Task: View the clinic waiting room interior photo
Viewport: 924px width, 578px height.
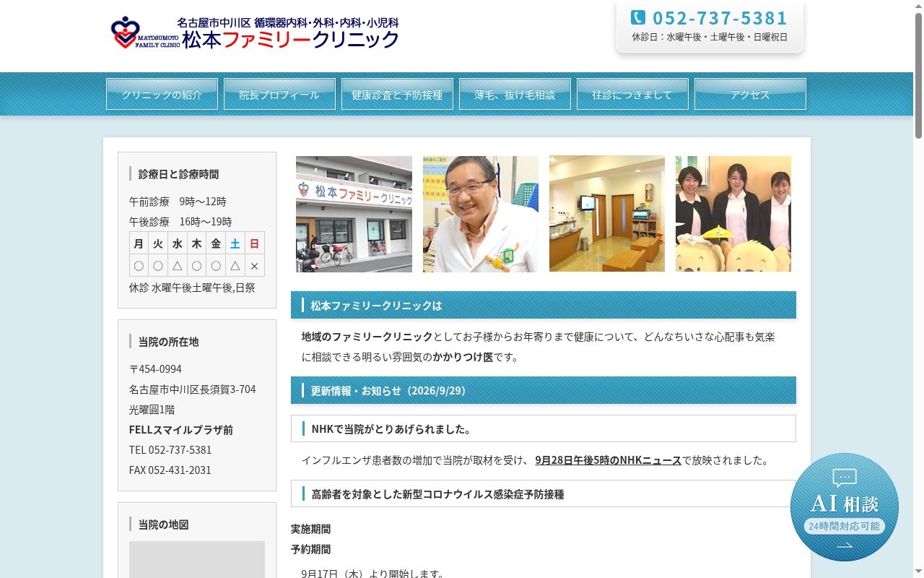Action: [607, 214]
